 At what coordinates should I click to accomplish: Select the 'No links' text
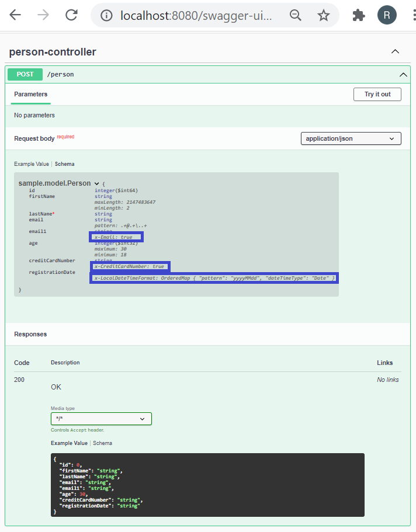(x=388, y=380)
